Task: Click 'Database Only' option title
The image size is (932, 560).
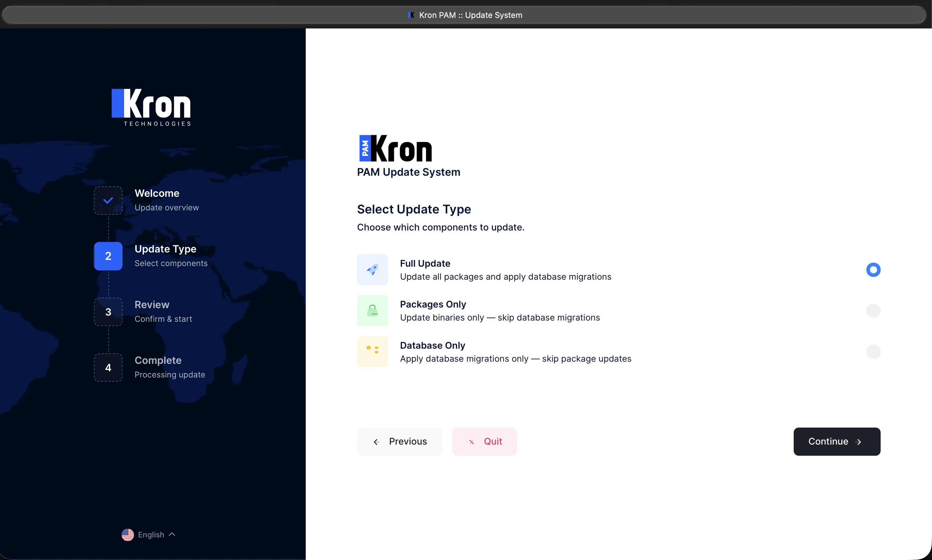Action: point(432,345)
